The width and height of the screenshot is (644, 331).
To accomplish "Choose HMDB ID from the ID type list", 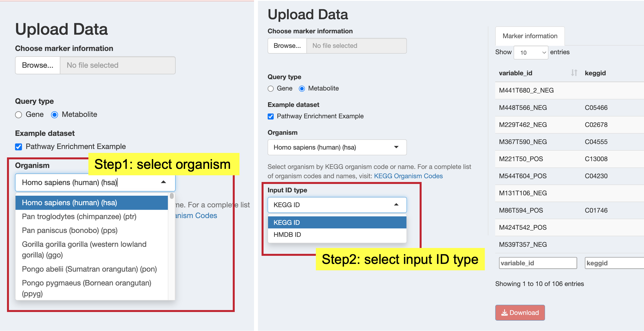I will 337,235.
